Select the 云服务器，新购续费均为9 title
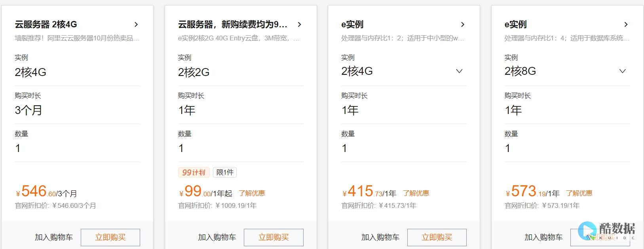Viewport: 644px width, 249px height. (233, 25)
